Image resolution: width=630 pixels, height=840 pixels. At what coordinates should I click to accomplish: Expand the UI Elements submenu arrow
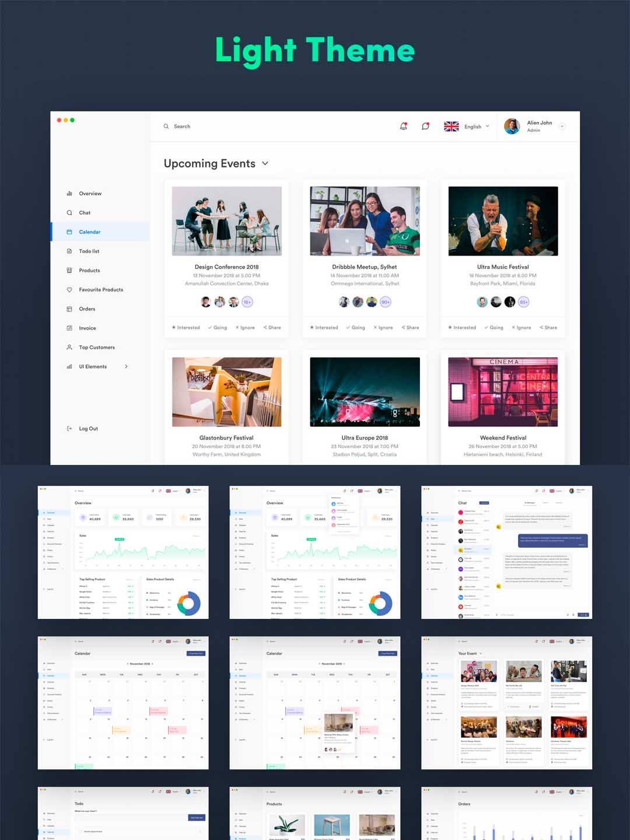[126, 367]
